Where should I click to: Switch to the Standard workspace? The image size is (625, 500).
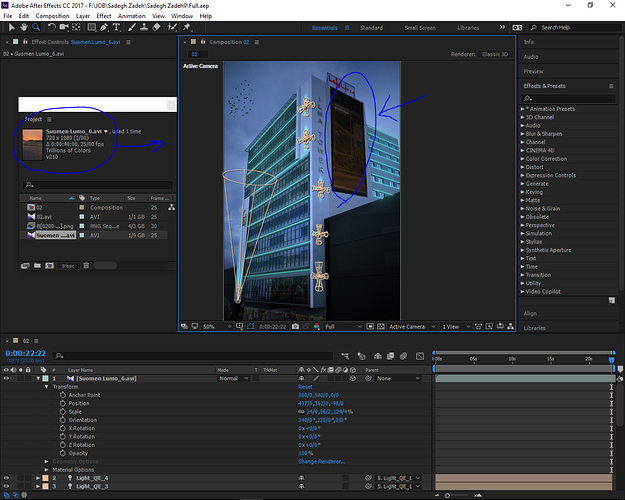coord(371,28)
